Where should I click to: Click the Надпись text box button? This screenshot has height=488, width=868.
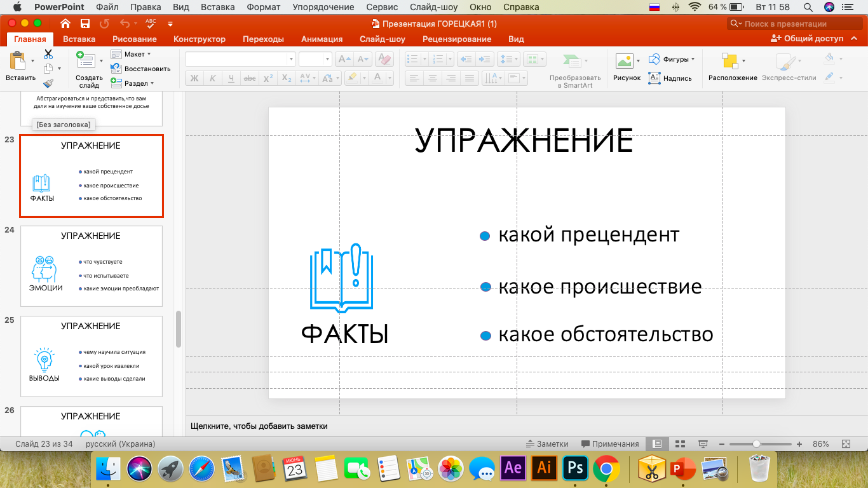pos(670,78)
